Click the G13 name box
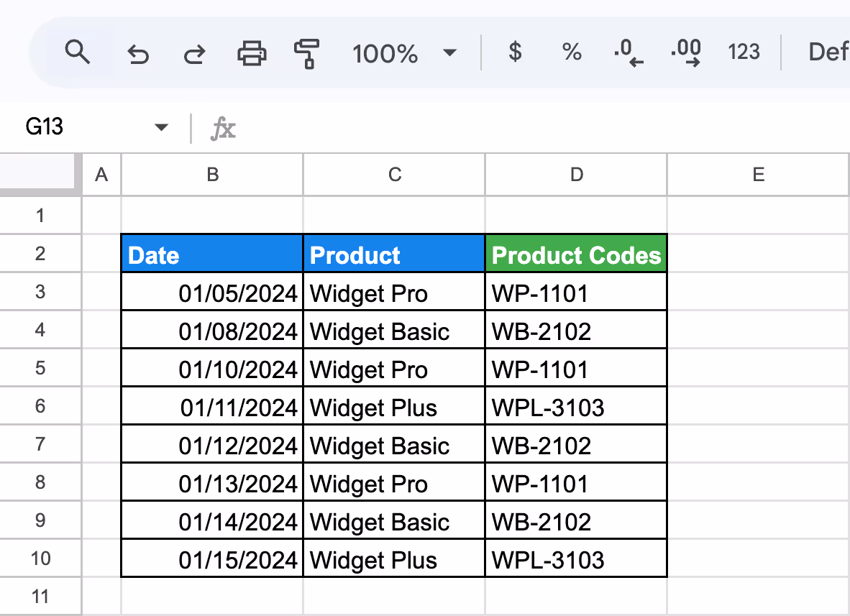Viewport: 850px width, 616px height. click(45, 127)
